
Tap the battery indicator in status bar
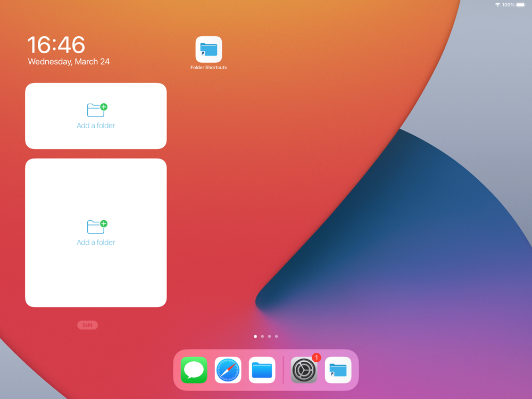(521, 5)
